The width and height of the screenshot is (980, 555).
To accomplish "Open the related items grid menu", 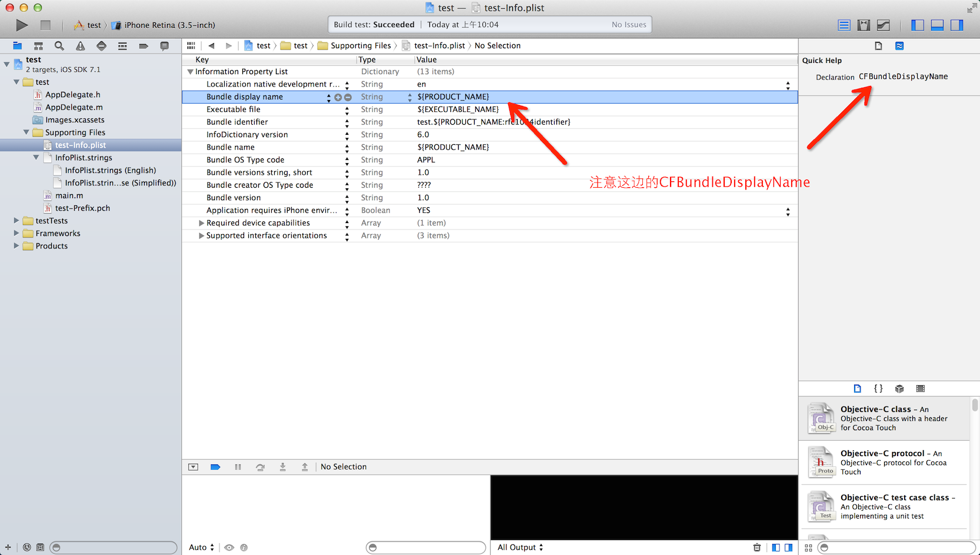I will pyautogui.click(x=191, y=45).
